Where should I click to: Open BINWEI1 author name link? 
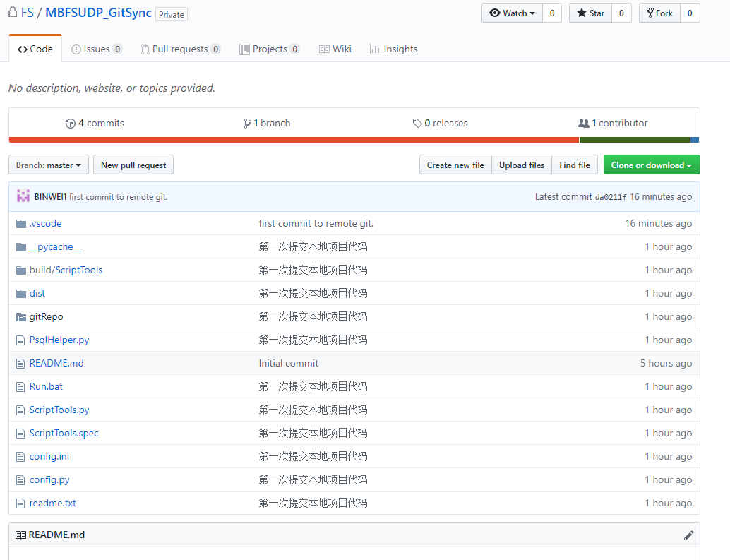(50, 196)
